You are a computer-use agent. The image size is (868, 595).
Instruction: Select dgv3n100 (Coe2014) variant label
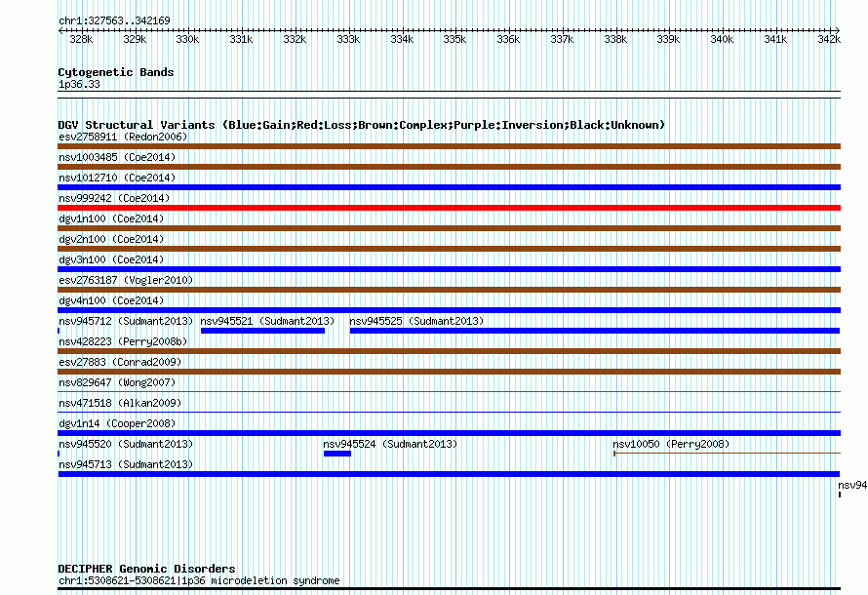111,259
